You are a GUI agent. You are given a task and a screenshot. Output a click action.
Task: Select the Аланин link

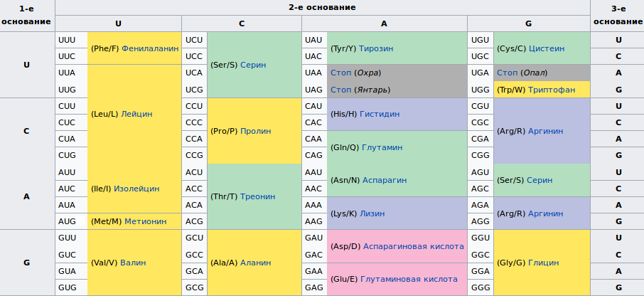tap(256, 263)
